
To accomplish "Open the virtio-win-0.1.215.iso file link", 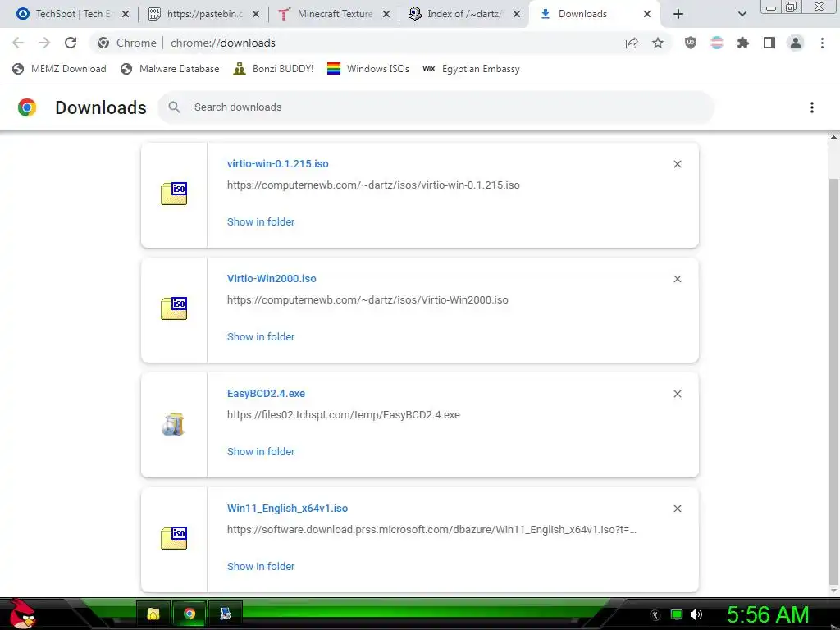I will click(277, 164).
